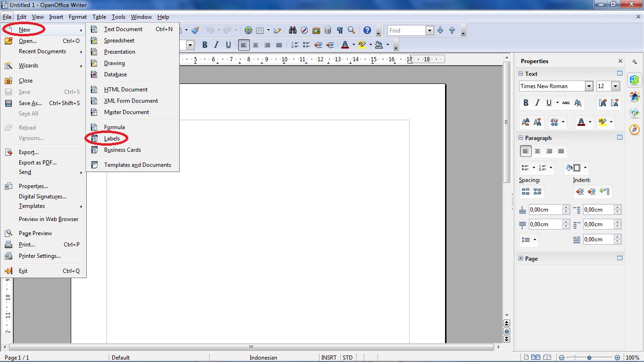The image size is (644, 362).
Task: Apply Background Color paint bucket in the toolbar
Action: click(379, 45)
